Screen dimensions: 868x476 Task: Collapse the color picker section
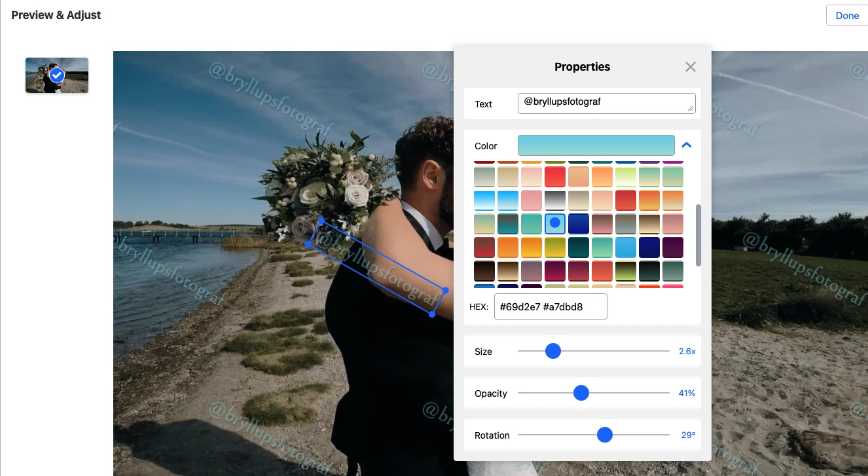pyautogui.click(x=687, y=145)
